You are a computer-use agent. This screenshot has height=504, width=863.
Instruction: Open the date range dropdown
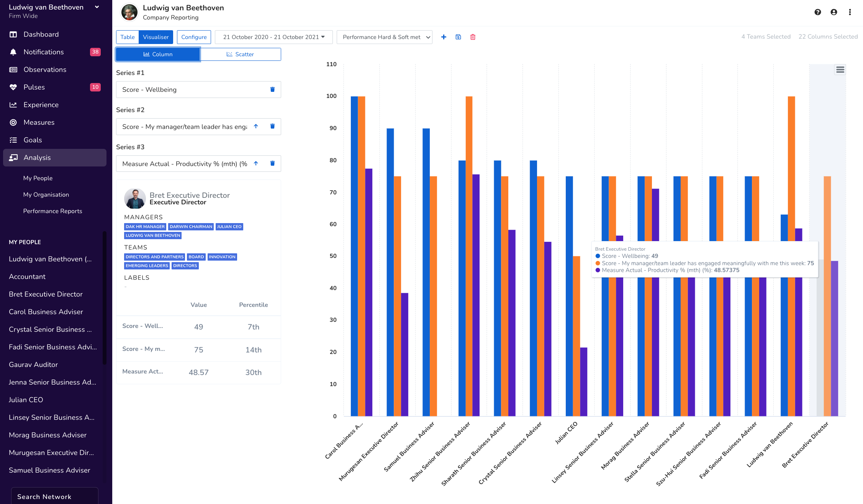point(273,37)
